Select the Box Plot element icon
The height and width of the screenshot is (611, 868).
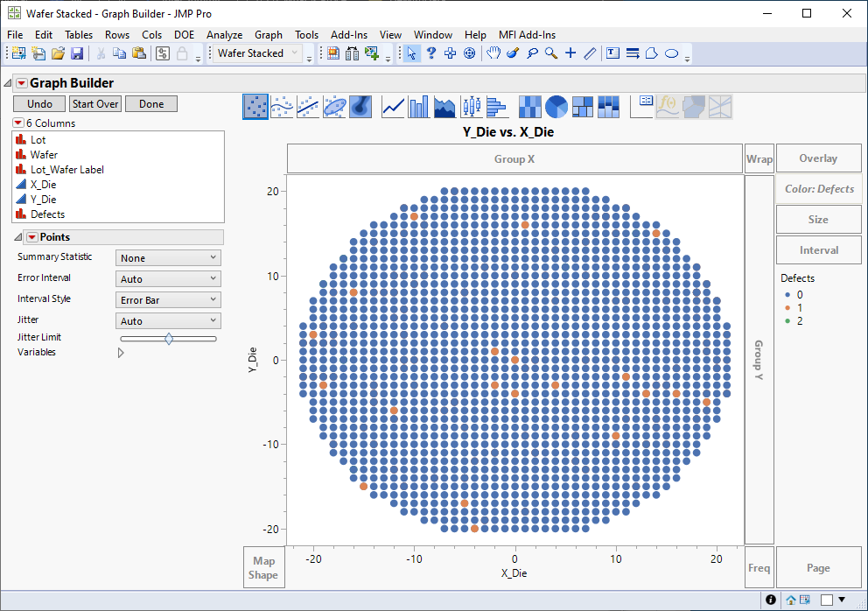pos(471,107)
